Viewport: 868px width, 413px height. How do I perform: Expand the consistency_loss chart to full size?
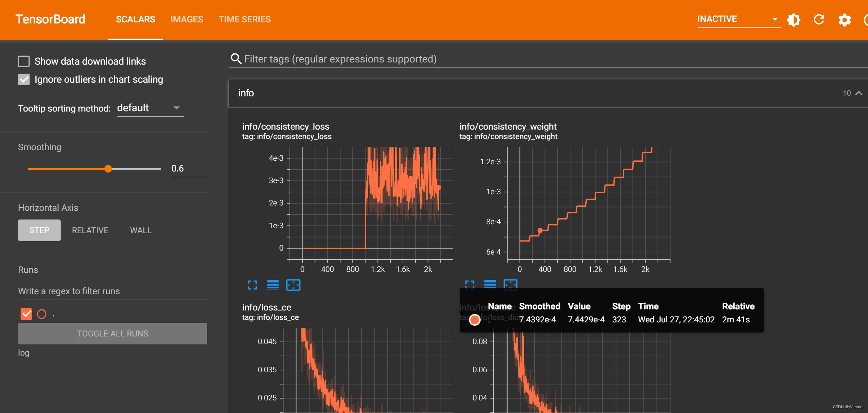[x=252, y=285]
